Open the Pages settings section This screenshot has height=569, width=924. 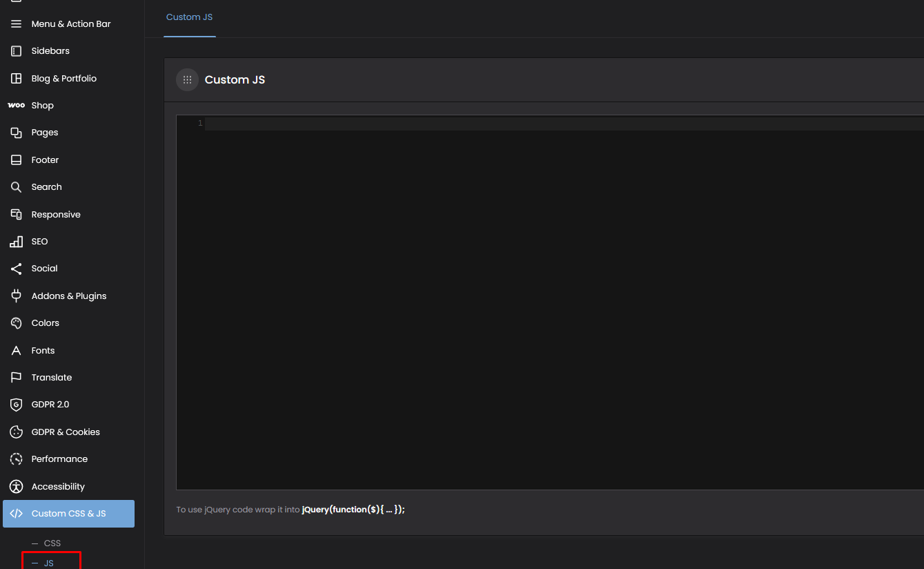pos(45,133)
